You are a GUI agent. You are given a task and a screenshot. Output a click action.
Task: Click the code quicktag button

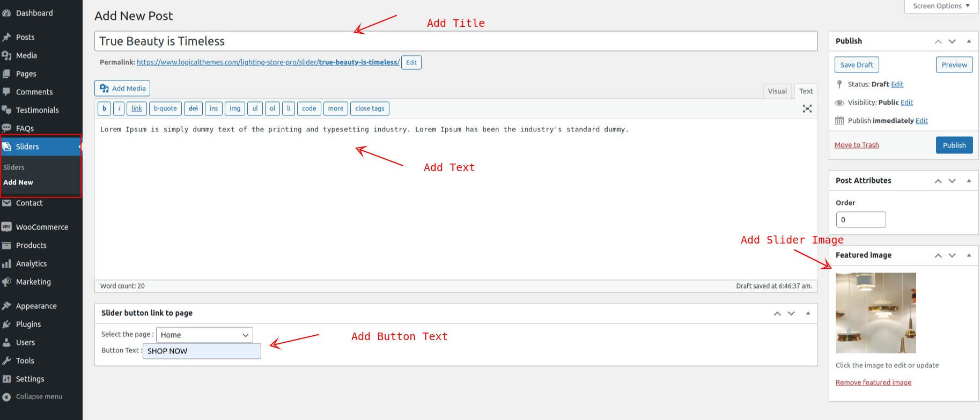click(x=309, y=108)
